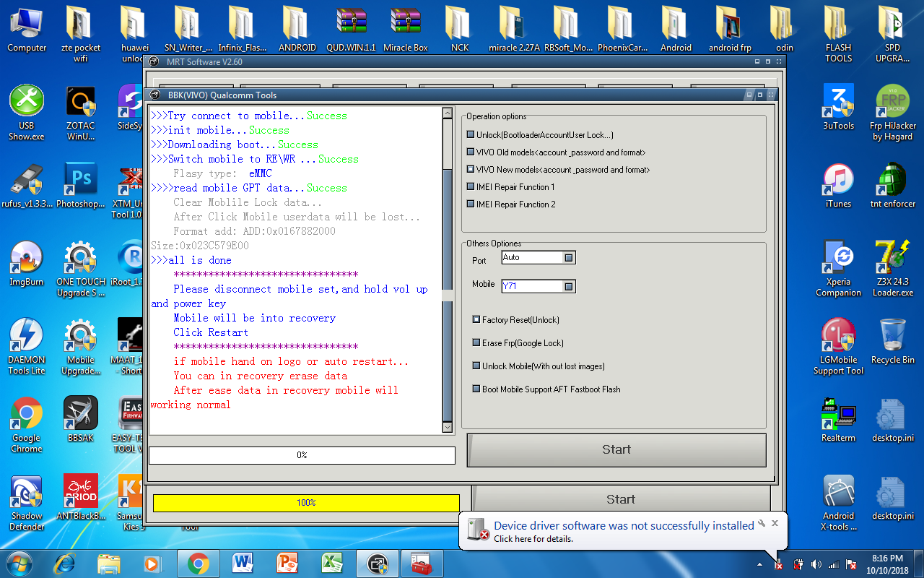Launch DAEMON Tools Lite
924x578 pixels.
pyautogui.click(x=27, y=347)
